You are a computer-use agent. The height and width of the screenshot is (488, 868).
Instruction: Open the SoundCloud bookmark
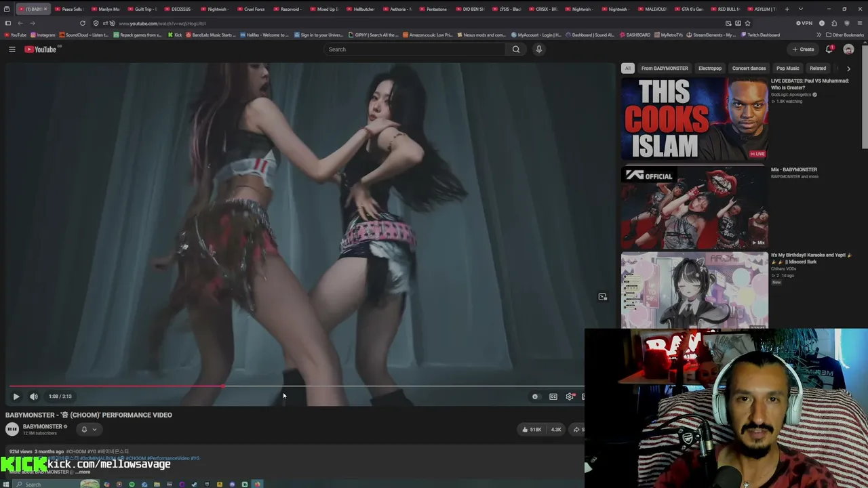tap(84, 35)
